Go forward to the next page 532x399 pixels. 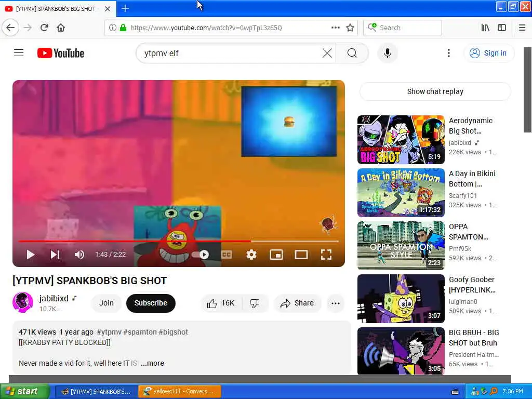click(x=28, y=28)
